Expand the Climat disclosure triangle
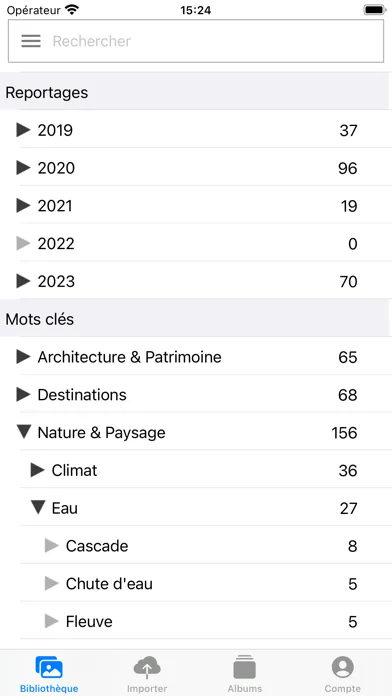The image size is (392, 696). pyautogui.click(x=38, y=470)
